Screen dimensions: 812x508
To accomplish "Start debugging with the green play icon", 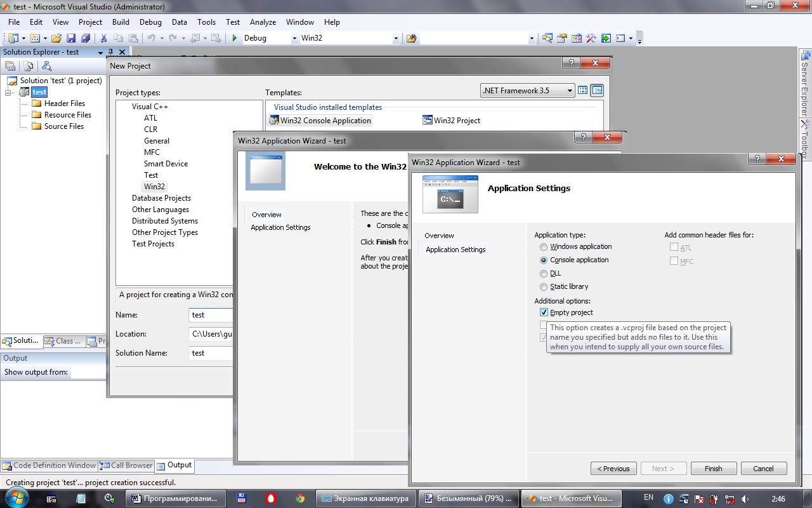I will [x=235, y=38].
